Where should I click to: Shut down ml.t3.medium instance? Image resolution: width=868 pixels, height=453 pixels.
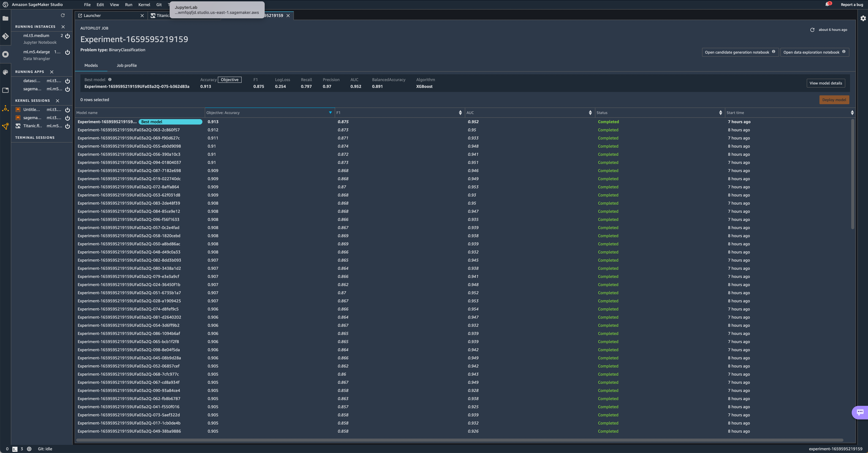point(67,36)
